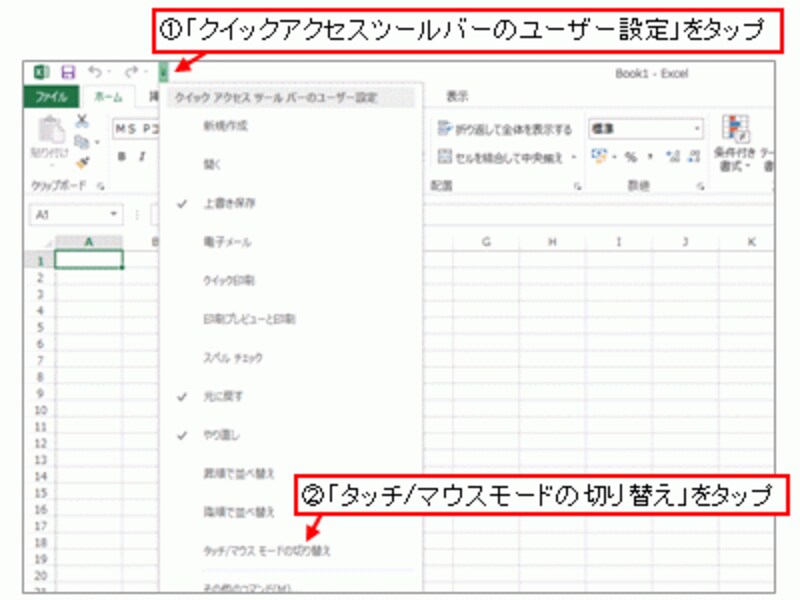
Task: Open the Clipboard (クリップボード) dialog launcher
Action: [x=101, y=187]
